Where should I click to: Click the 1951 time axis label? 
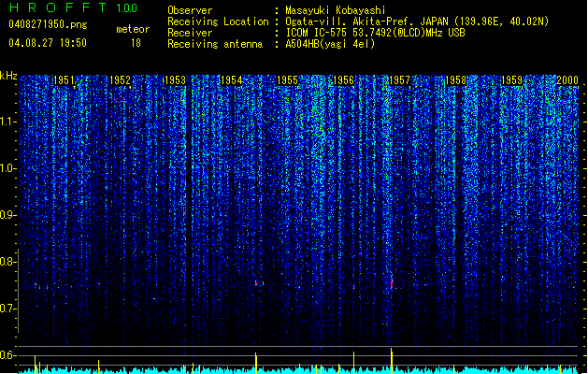pos(64,79)
